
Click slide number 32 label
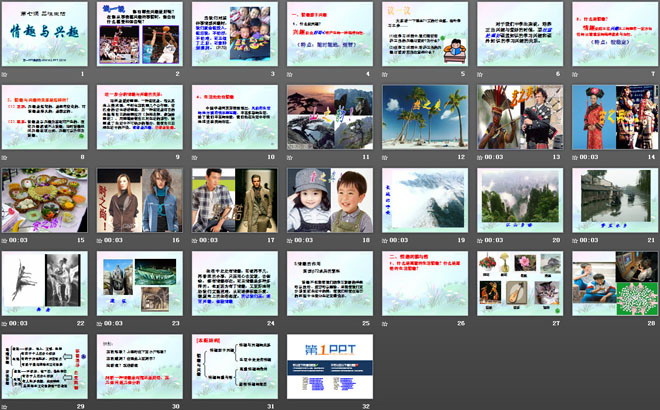366,407
